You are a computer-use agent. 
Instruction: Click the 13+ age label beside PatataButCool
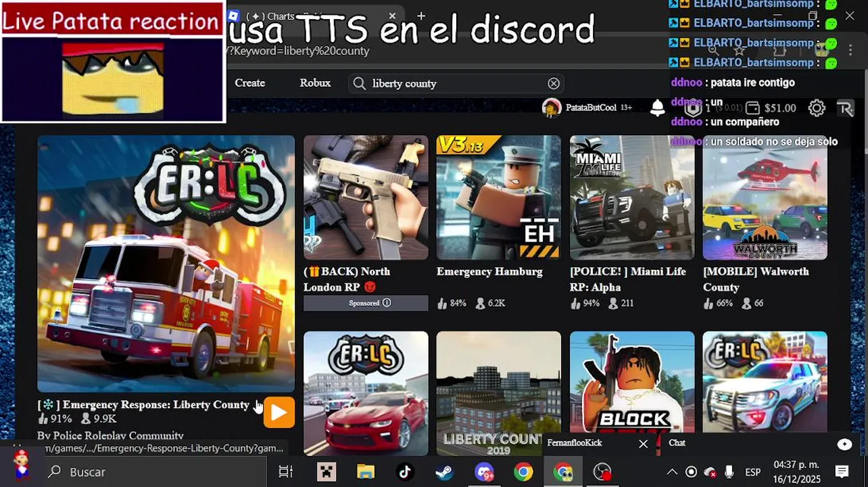point(626,108)
